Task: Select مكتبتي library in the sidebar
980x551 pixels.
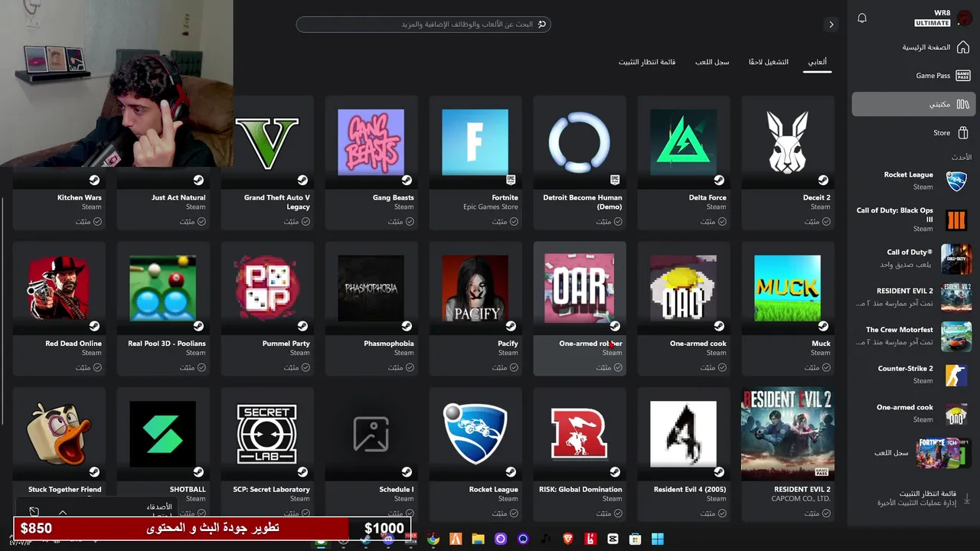Action: pos(912,104)
